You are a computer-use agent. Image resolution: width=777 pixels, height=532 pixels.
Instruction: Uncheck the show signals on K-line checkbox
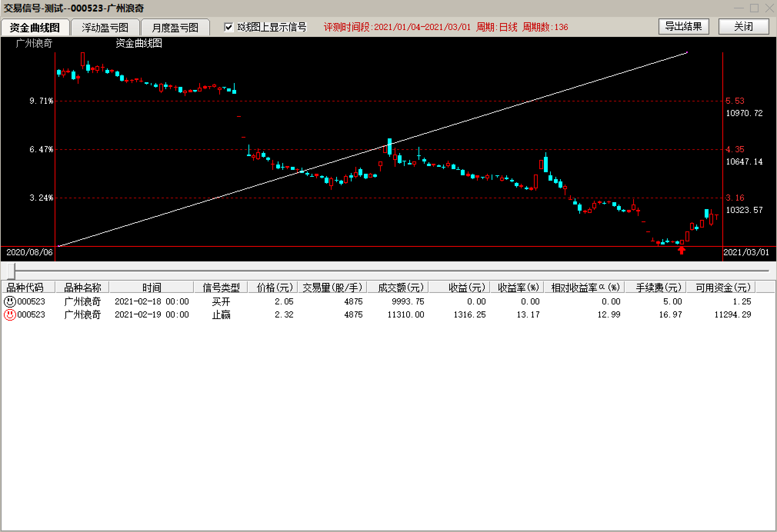pos(229,27)
